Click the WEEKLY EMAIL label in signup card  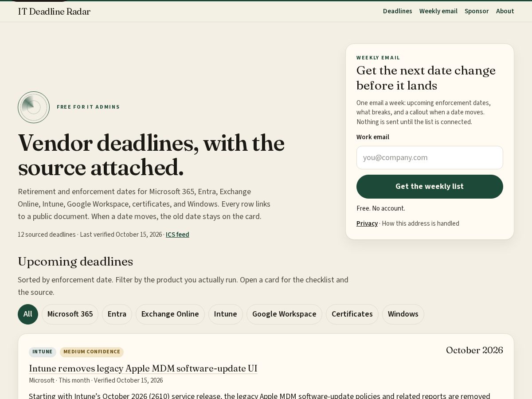(378, 58)
